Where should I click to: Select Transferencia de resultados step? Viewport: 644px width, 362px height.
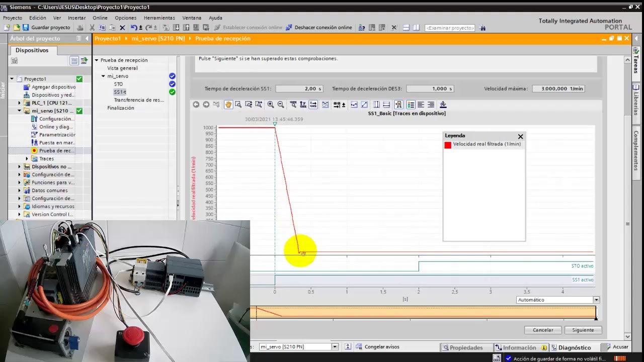pos(139,100)
